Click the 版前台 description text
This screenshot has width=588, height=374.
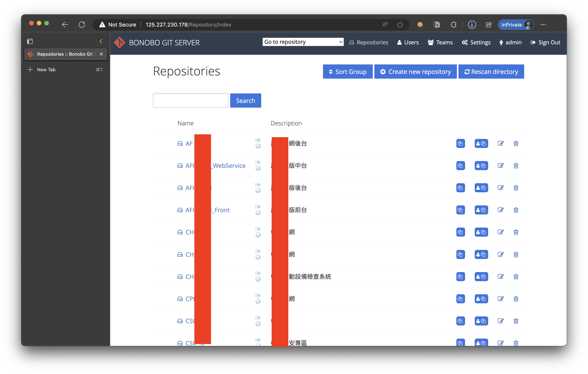coord(298,210)
